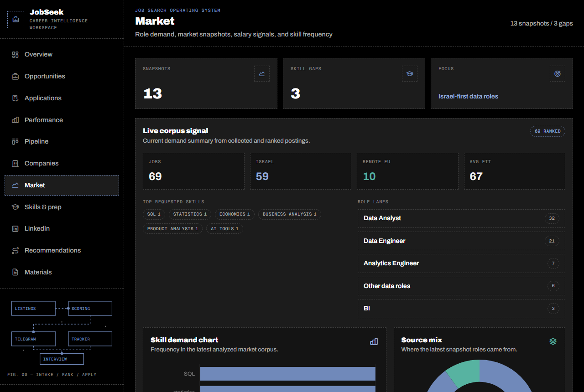The width and height of the screenshot is (584, 392).
Task: Click the Pipeline kanban icon
Action: click(15, 142)
